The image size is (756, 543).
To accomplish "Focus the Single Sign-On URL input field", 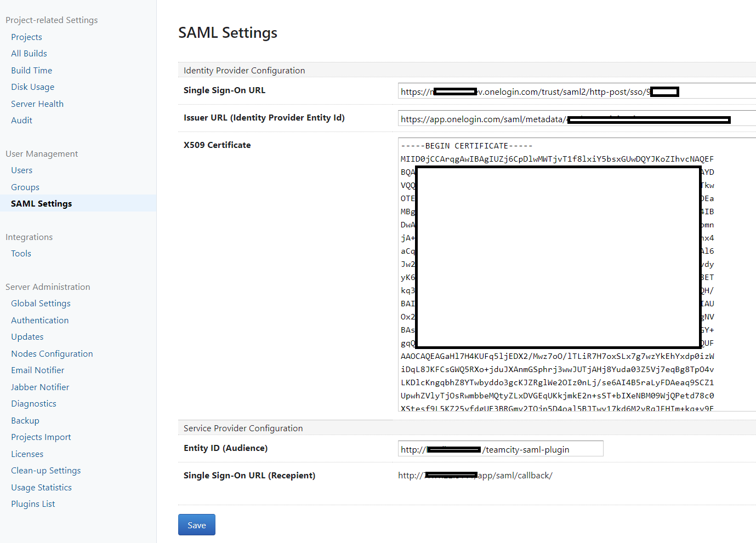I will [577, 91].
